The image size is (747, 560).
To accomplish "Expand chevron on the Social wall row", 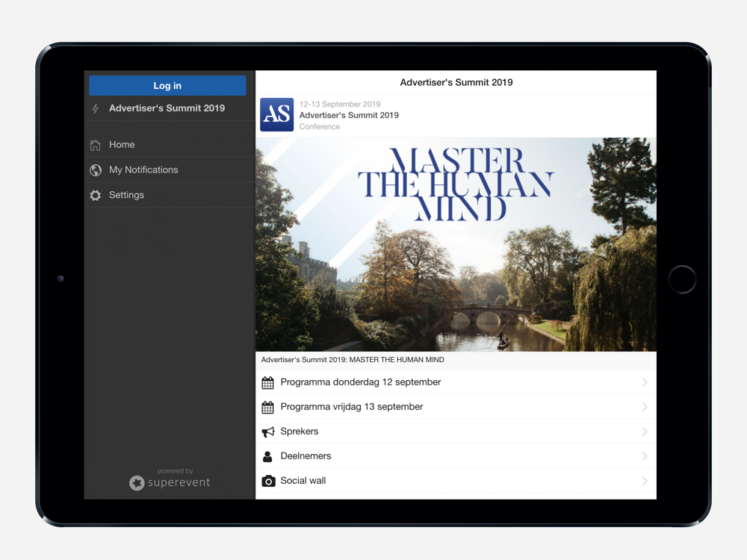I will [x=645, y=481].
